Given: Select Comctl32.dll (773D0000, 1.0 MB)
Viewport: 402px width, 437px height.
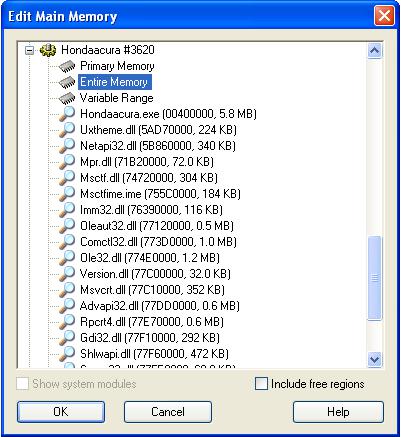Looking at the screenshot, I should click(x=158, y=242).
